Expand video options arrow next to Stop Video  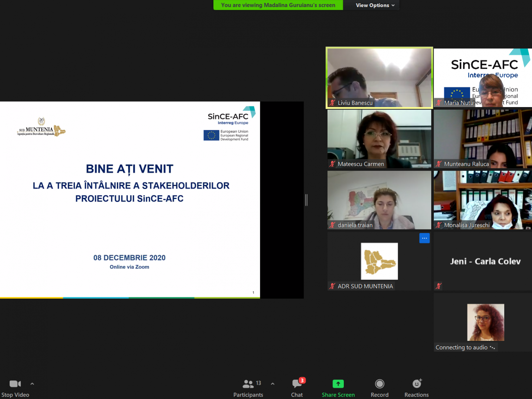[x=32, y=384]
